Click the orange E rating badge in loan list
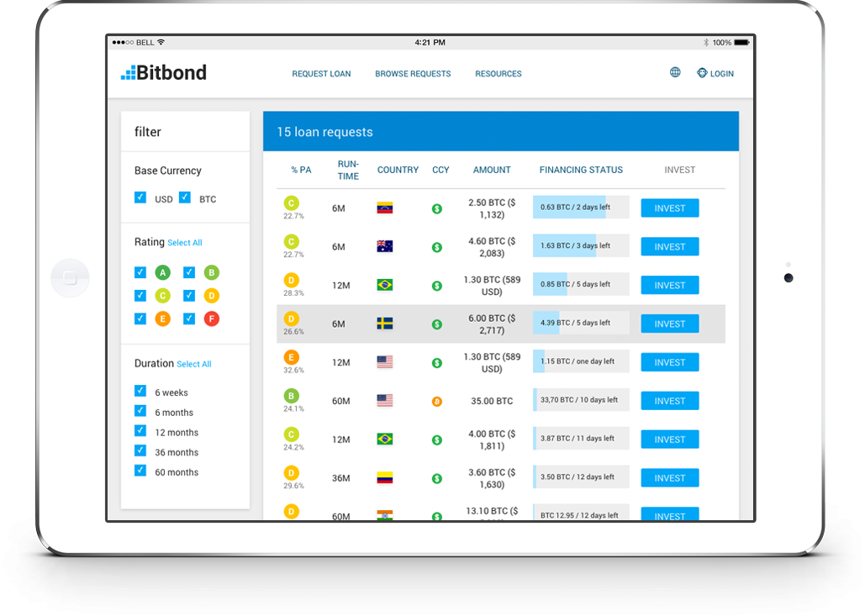 point(292,357)
